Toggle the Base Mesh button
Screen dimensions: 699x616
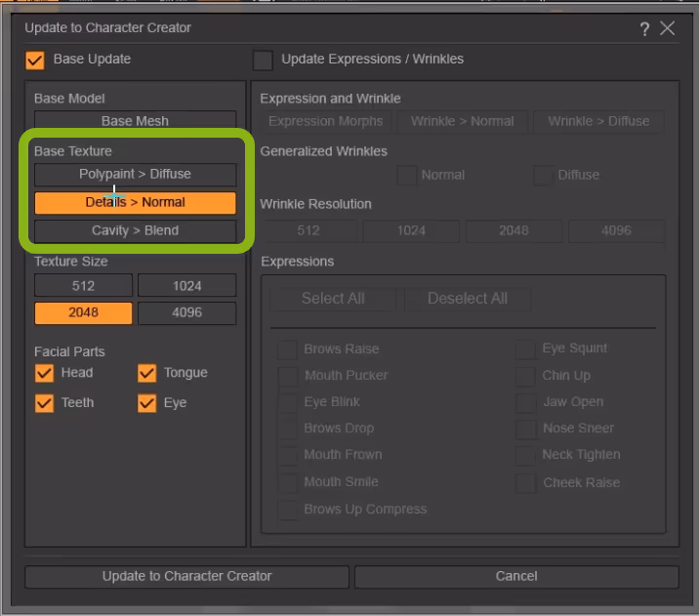point(135,121)
